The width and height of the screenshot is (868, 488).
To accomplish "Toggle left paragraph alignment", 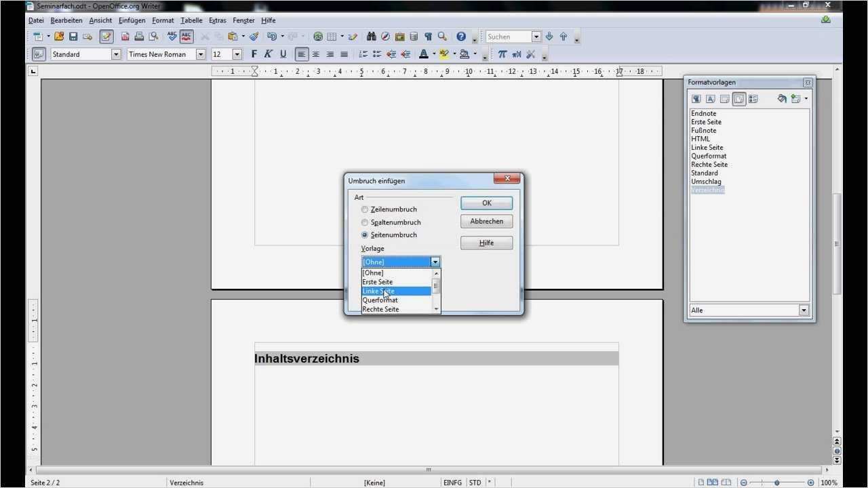I will tap(301, 54).
